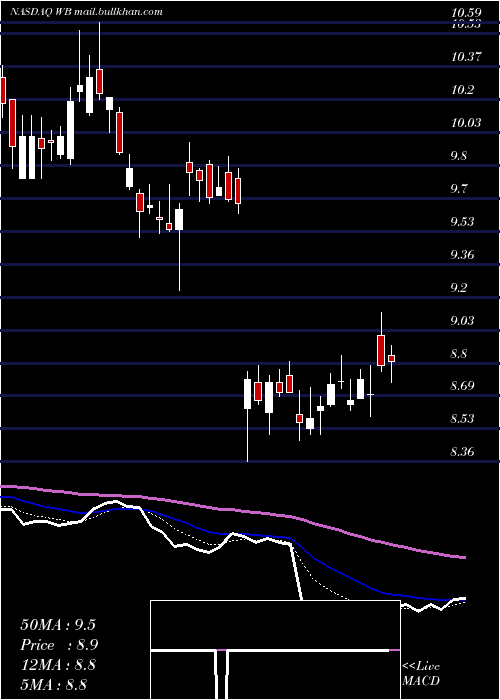Select the 5MA : 8.8 readout

coord(53,684)
